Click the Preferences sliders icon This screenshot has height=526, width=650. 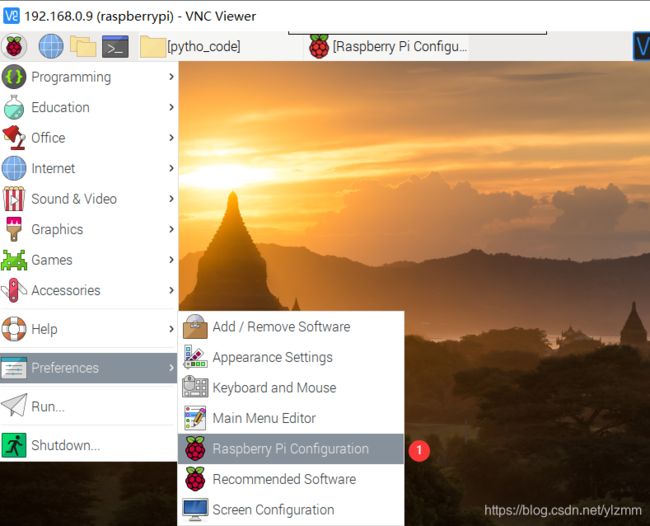[14, 368]
